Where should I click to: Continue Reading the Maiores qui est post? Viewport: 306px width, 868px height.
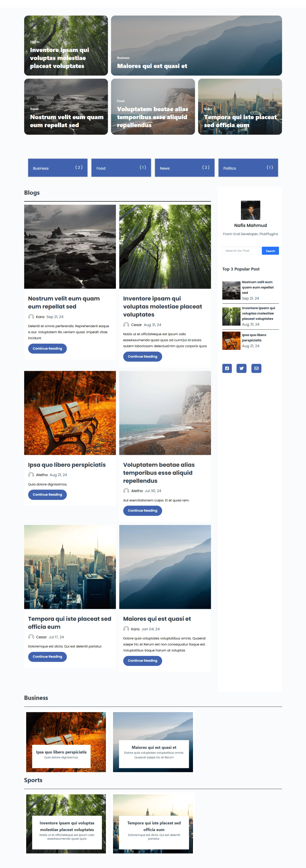click(x=142, y=660)
